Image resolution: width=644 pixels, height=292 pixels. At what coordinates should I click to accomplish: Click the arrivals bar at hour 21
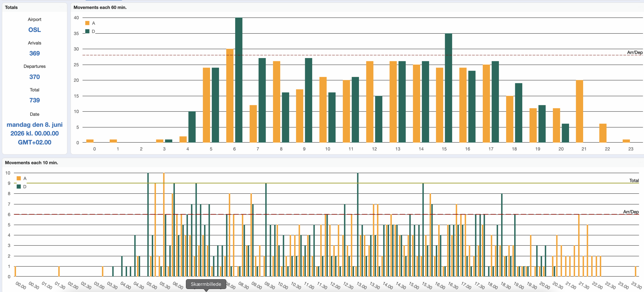pos(579,111)
